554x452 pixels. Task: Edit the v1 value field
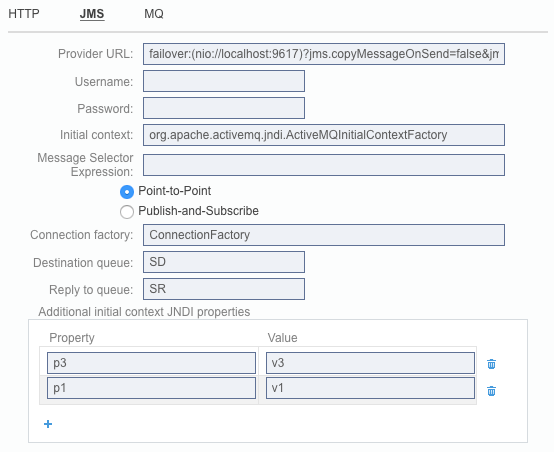tap(370, 388)
